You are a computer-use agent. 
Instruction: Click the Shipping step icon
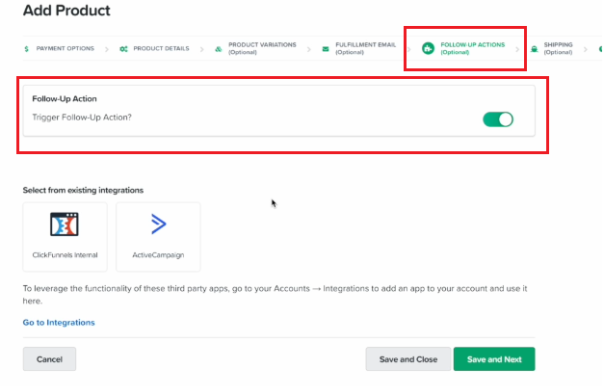[534, 49]
